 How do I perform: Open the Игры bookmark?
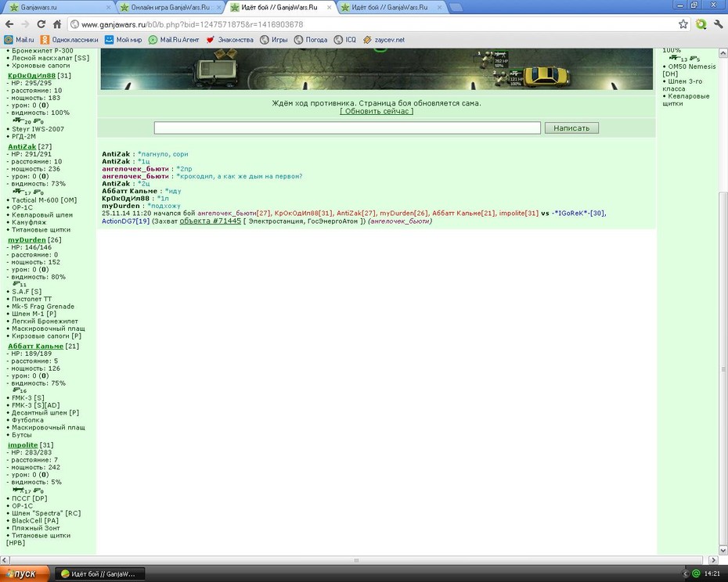click(274, 40)
